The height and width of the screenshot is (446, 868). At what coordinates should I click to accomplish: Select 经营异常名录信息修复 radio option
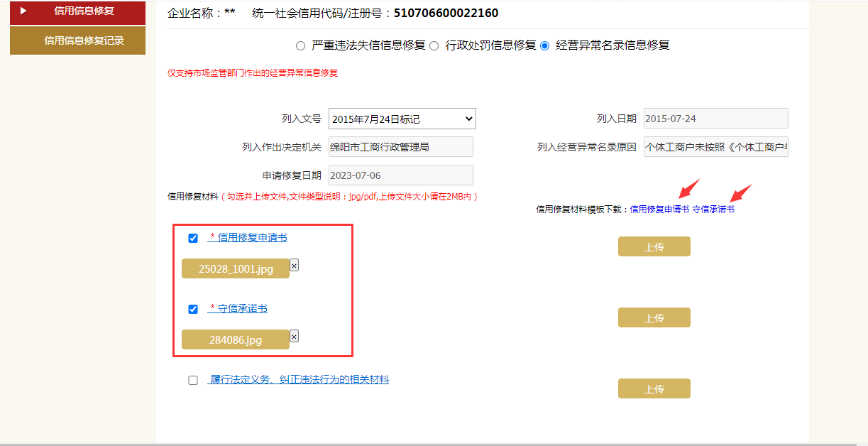[545, 46]
